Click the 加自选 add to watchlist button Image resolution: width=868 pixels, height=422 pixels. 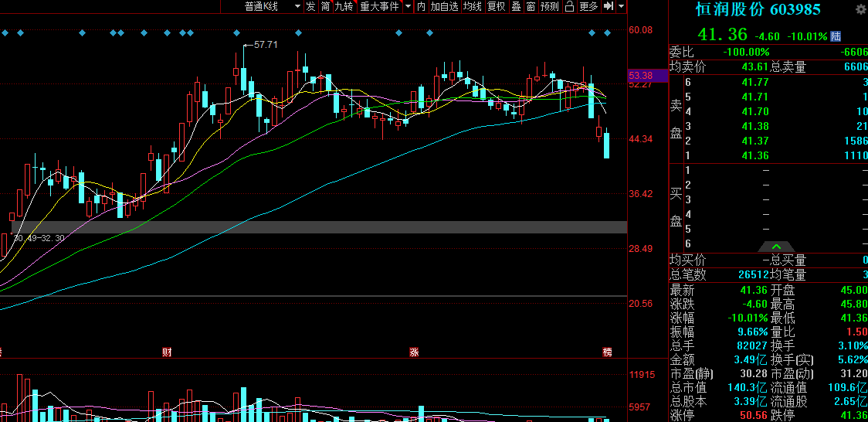click(x=444, y=7)
